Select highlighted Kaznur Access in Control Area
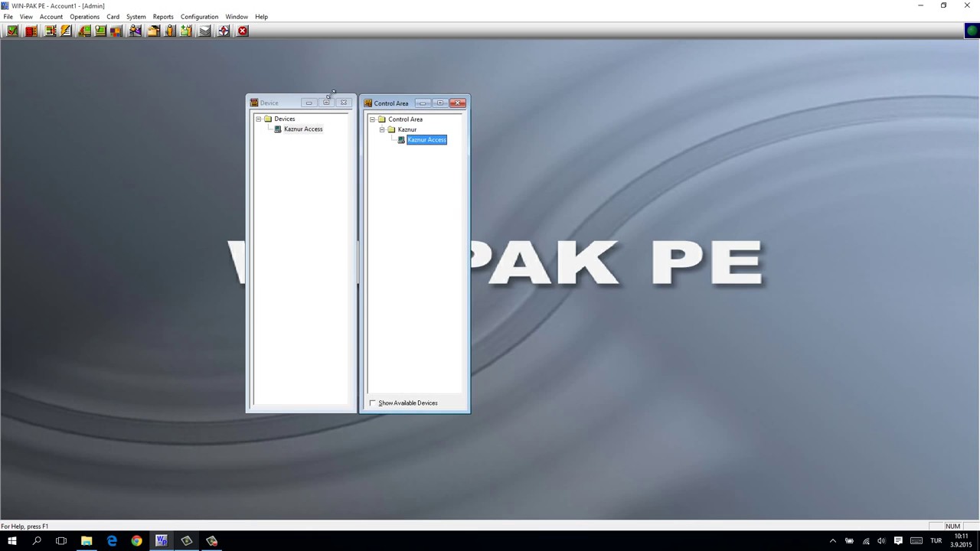The image size is (980, 551). (x=426, y=139)
